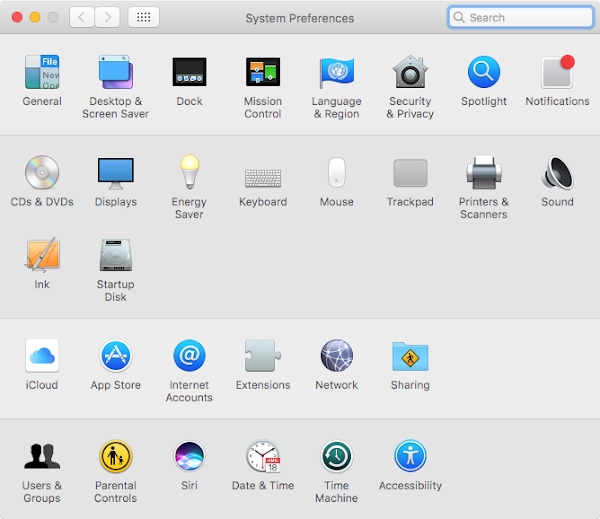Go forward with the right arrow button
The height and width of the screenshot is (519, 600).
pos(108,17)
